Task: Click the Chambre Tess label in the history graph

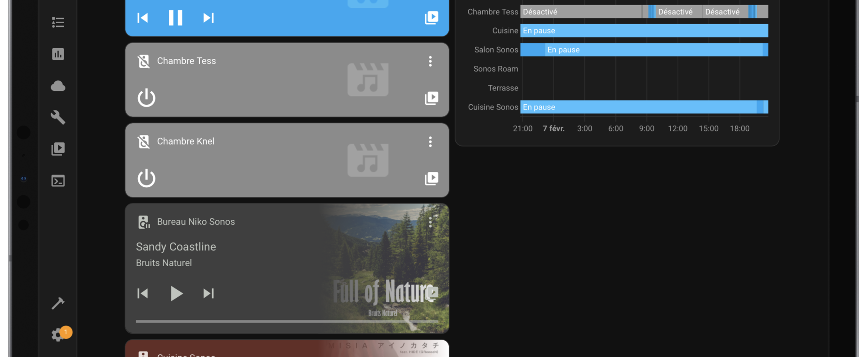Action: 492,12
